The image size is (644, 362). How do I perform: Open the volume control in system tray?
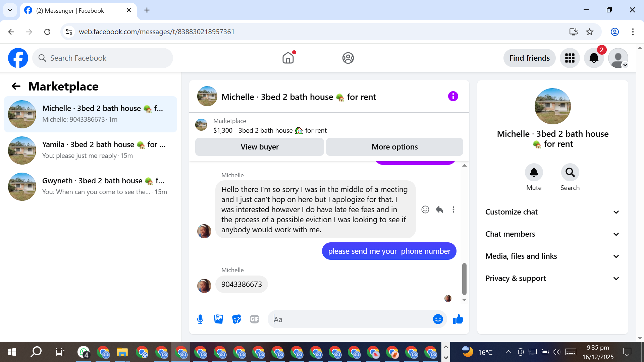pos(556,352)
